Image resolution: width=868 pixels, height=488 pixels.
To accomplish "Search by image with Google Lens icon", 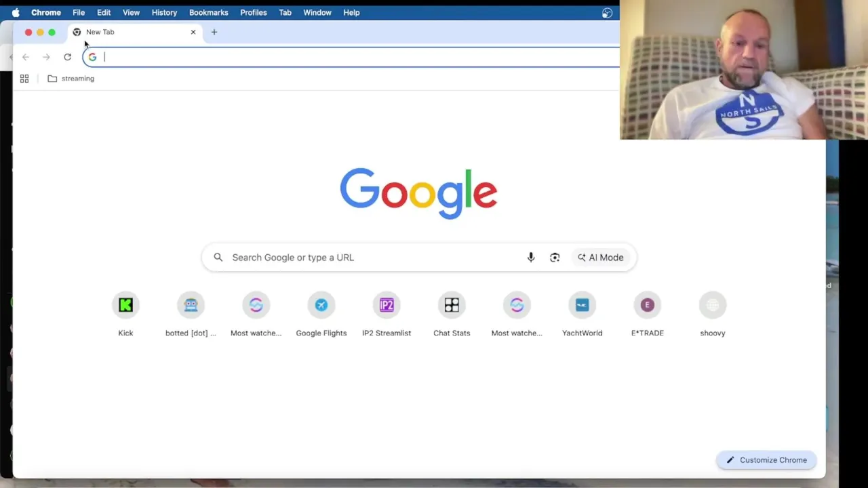I will (555, 258).
